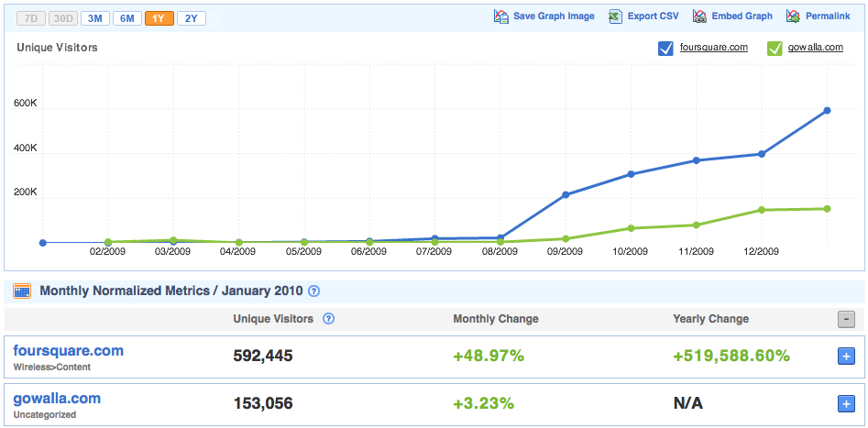Collapse the metrics table with minus button
The width and height of the screenshot is (868, 428).
pos(846,320)
